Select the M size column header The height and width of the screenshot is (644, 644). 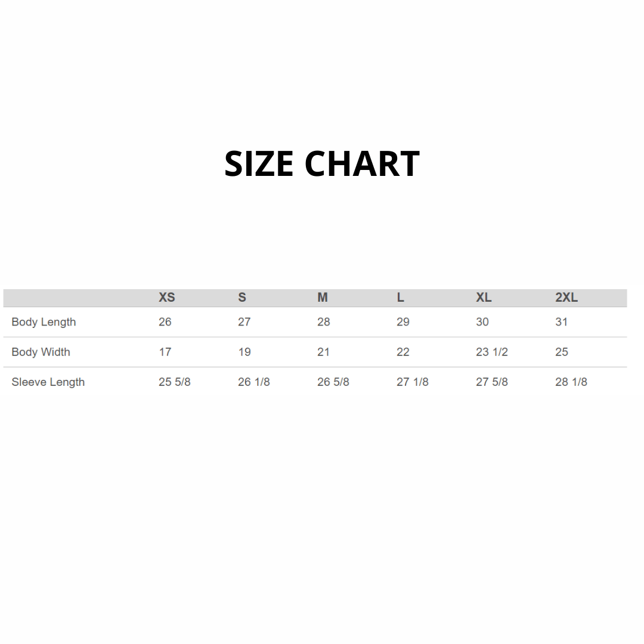pyautogui.click(x=323, y=298)
